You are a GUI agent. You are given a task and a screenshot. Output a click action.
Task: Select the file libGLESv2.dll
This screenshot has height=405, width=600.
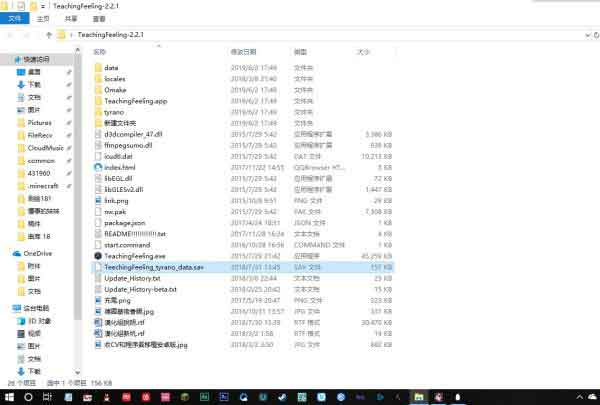(x=124, y=189)
